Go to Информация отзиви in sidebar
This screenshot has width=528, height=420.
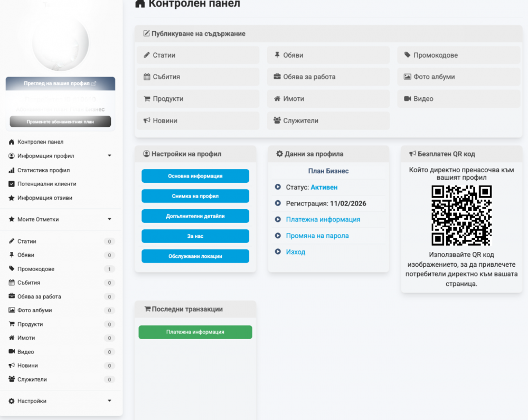tap(44, 198)
